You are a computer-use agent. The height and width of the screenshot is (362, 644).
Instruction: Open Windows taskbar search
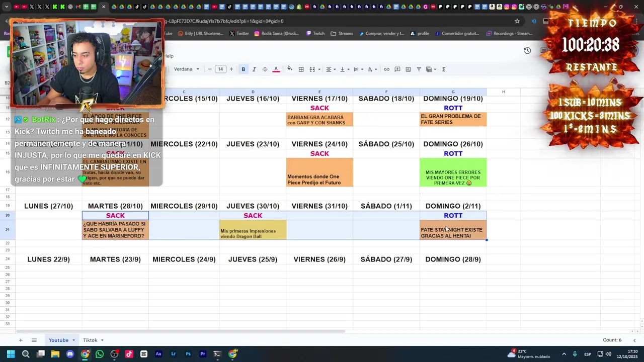(26, 354)
